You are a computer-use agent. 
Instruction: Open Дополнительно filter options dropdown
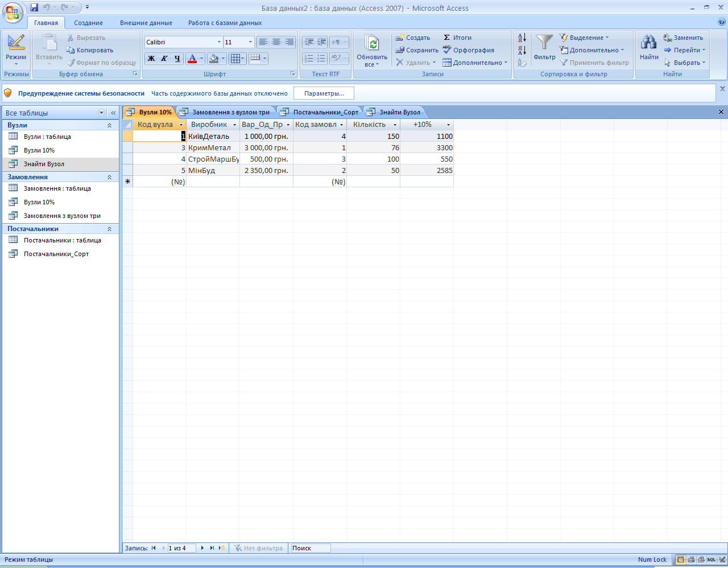click(592, 50)
